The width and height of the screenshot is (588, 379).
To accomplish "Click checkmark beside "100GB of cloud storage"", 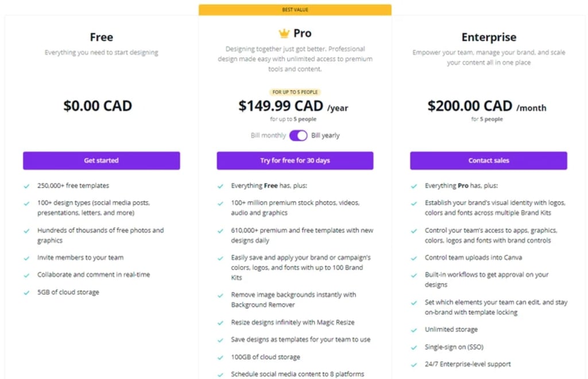I will coord(220,357).
